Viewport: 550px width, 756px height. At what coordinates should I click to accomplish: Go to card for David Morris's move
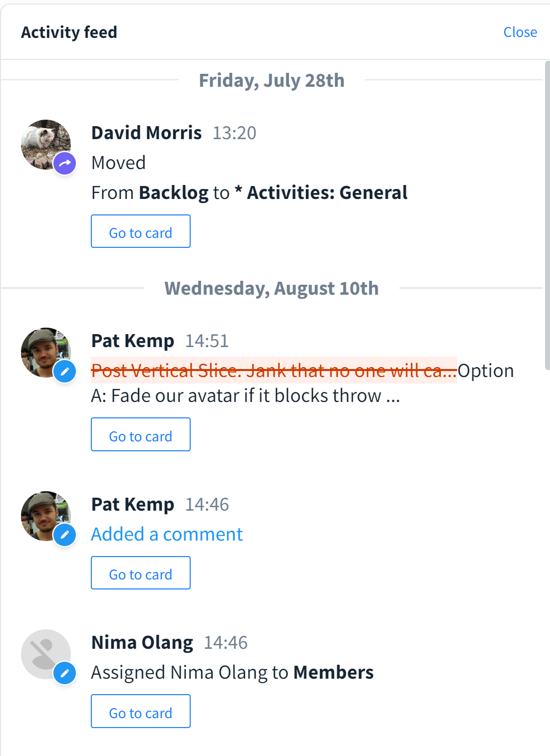(141, 231)
